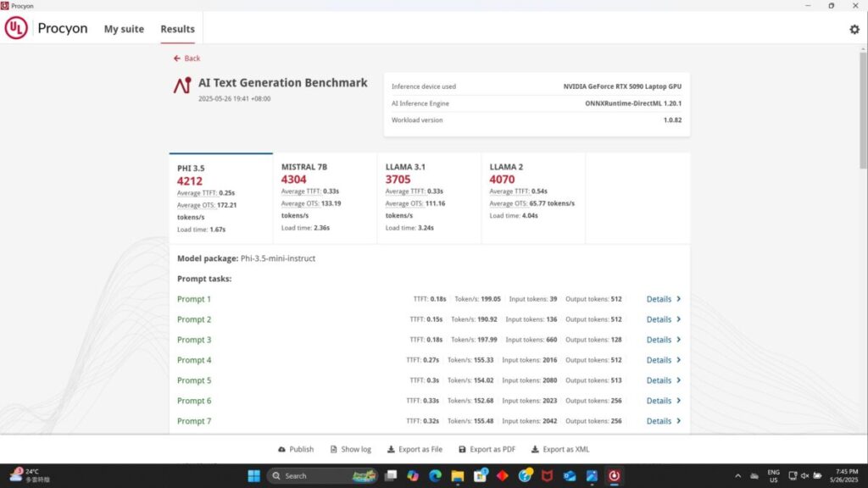Click the Export as File download icon

click(x=391, y=449)
